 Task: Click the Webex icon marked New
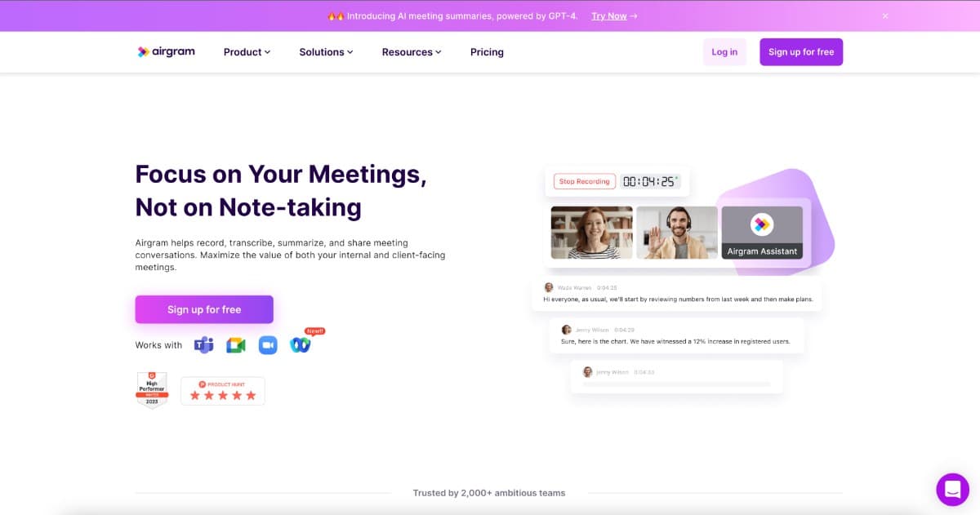301,345
